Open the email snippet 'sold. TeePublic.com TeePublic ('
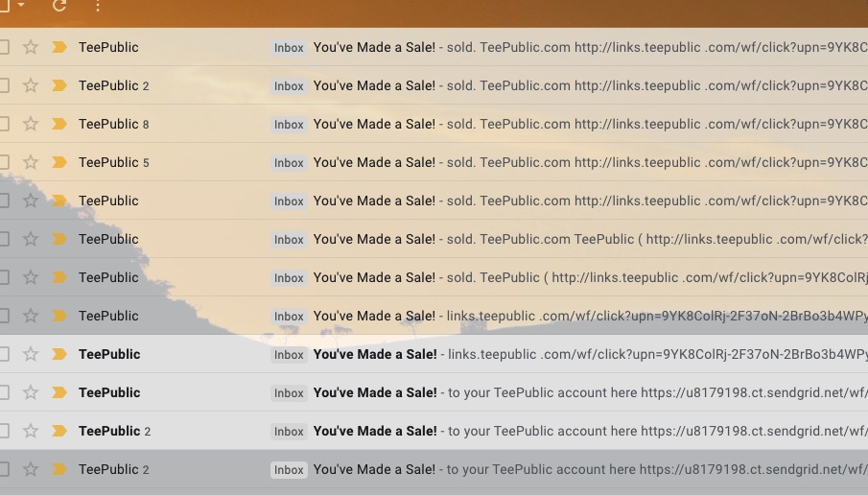 [x=575, y=239]
